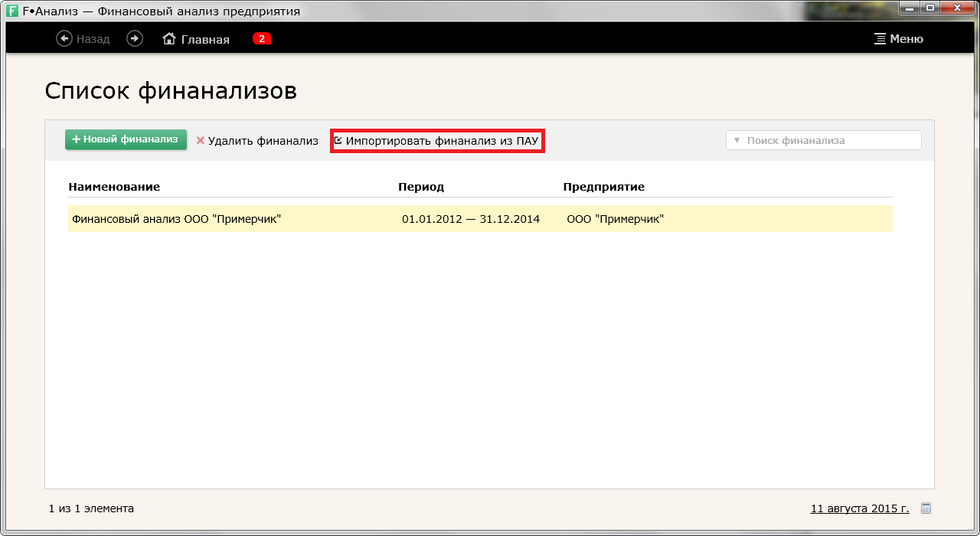Go to Главная home page
The width and height of the screenshot is (980, 536).
[196, 39]
